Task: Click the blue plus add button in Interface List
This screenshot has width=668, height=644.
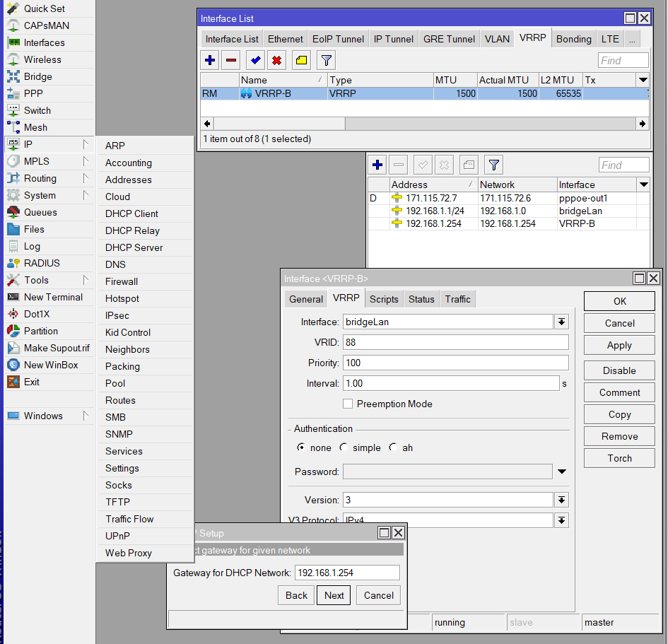Action: [210, 60]
